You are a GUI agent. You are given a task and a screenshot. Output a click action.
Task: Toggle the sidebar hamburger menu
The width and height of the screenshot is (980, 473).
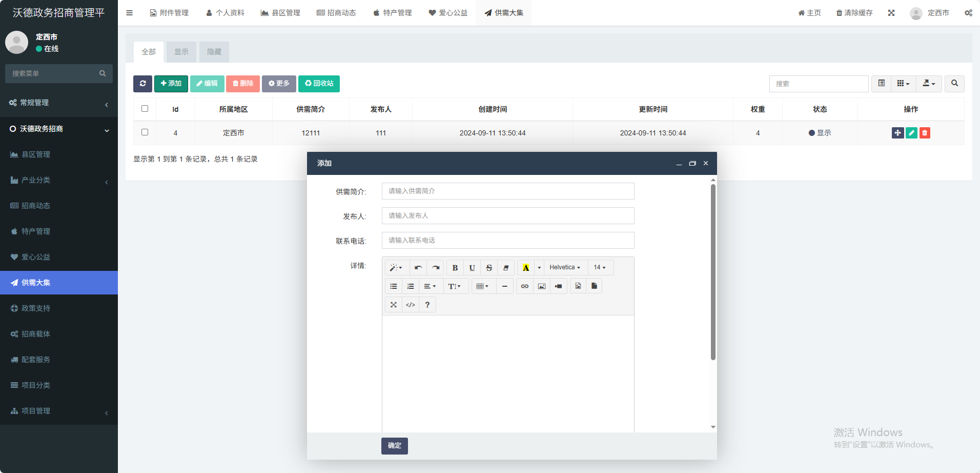click(x=130, y=13)
